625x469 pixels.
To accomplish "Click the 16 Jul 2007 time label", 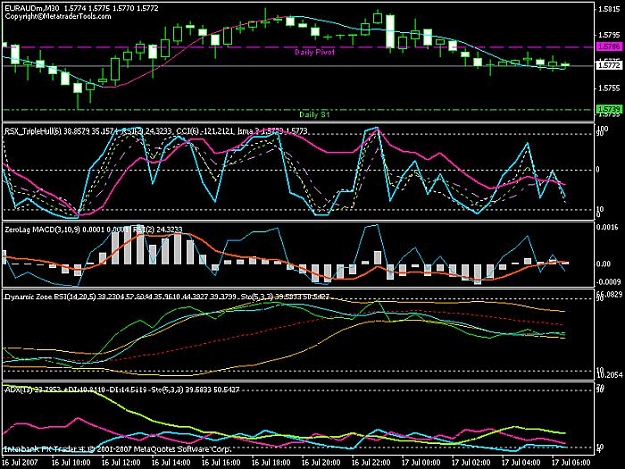I will tap(20, 463).
